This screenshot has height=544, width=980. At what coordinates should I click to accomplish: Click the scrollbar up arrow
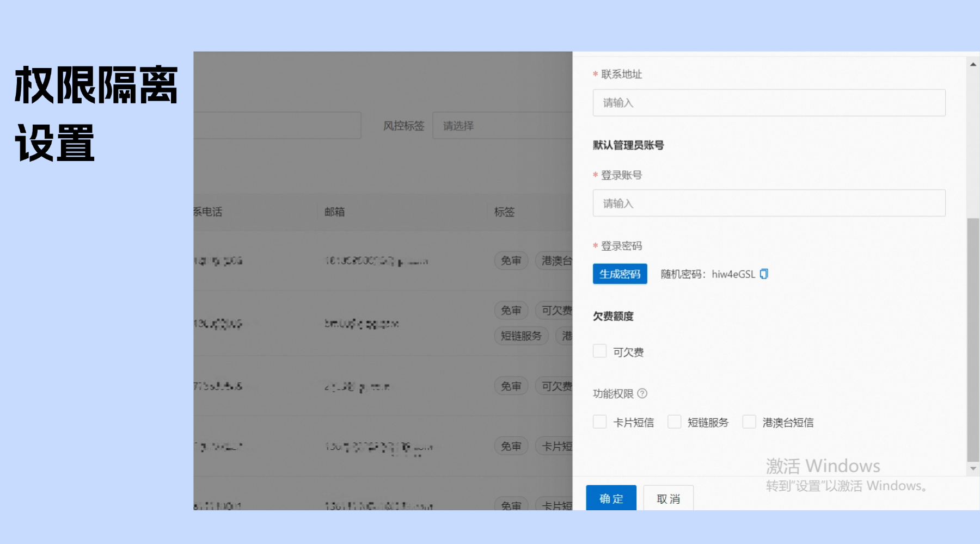[x=973, y=64]
